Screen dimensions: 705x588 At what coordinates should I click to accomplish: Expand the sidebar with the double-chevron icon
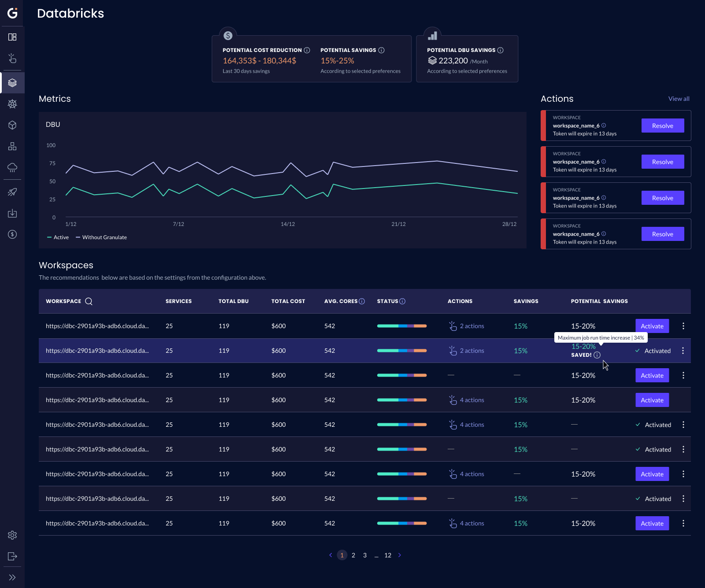(x=12, y=577)
